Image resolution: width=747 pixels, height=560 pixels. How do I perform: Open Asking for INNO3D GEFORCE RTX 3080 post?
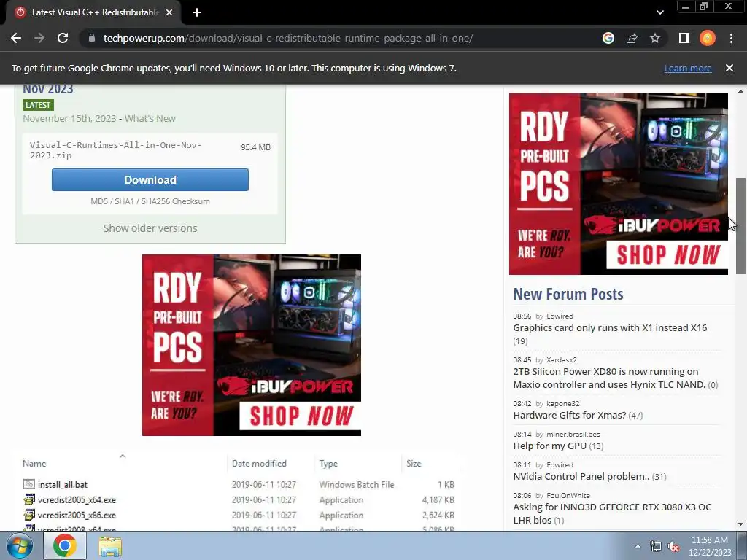pyautogui.click(x=612, y=513)
